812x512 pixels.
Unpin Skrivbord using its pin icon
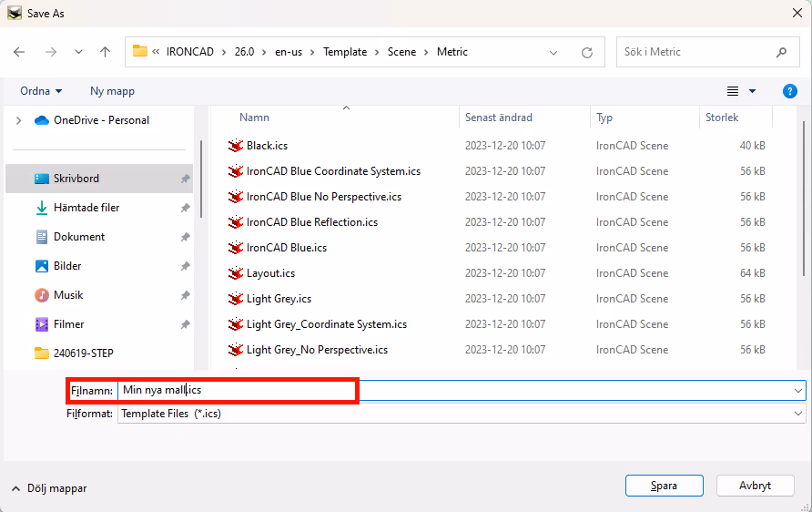(185, 179)
